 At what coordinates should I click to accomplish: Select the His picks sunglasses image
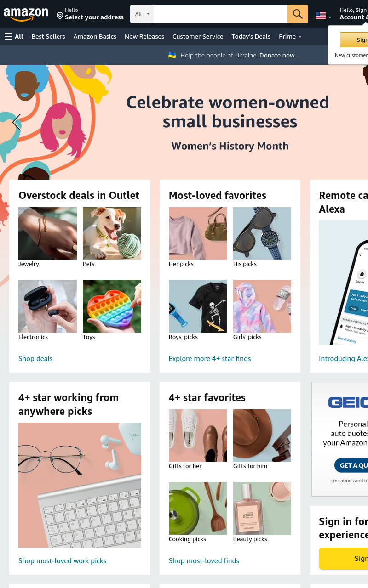[262, 233]
